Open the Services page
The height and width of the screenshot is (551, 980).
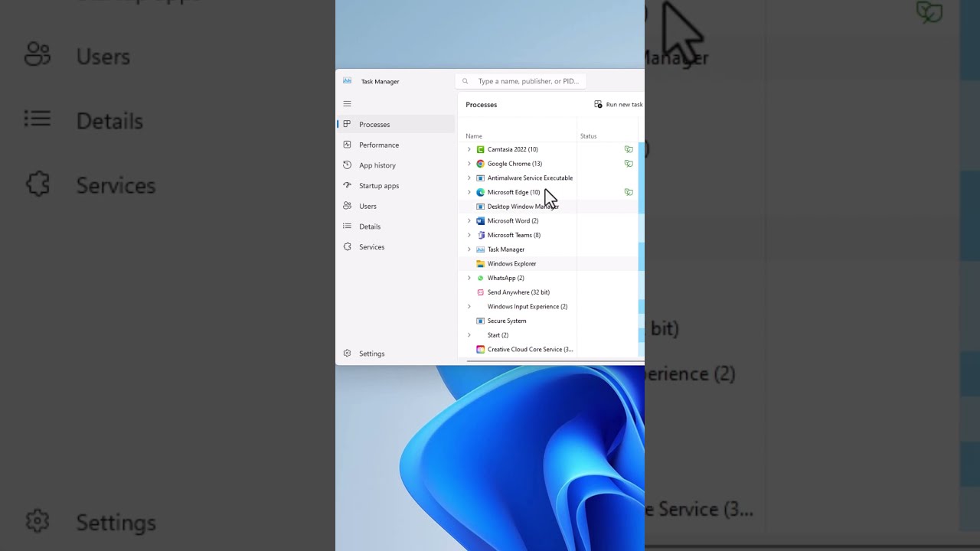click(395, 247)
